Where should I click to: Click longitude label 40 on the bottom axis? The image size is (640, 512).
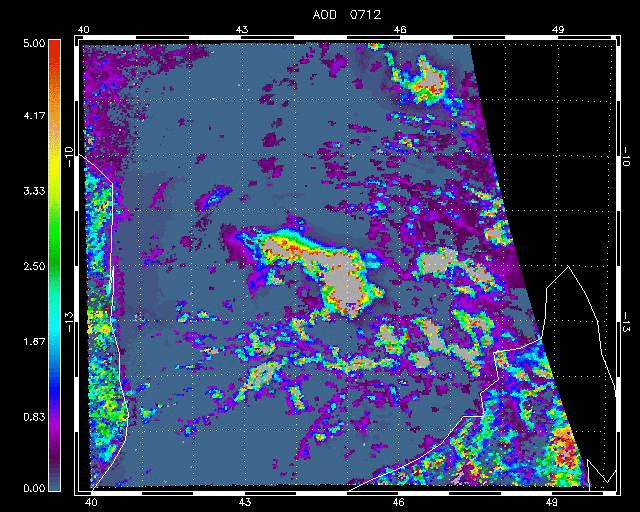click(91, 502)
